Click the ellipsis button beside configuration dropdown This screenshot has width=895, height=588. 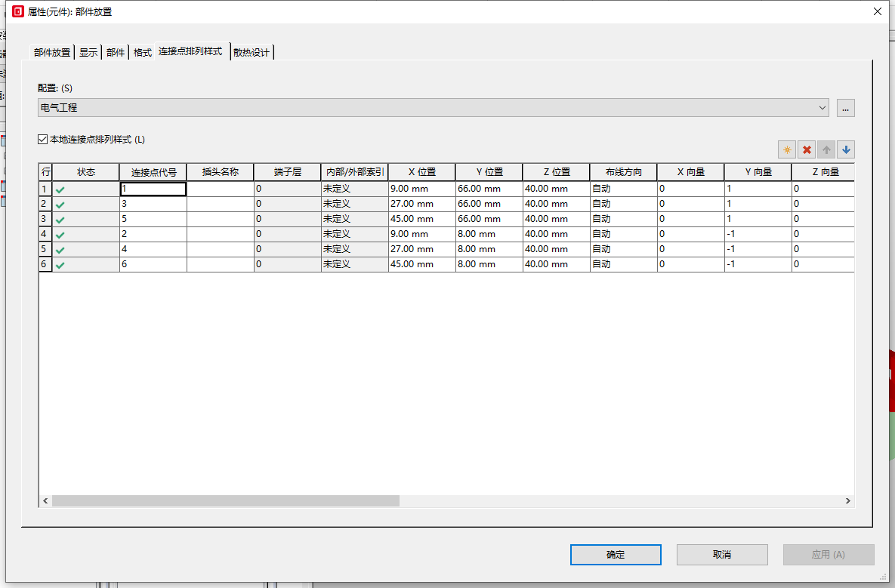pos(845,108)
